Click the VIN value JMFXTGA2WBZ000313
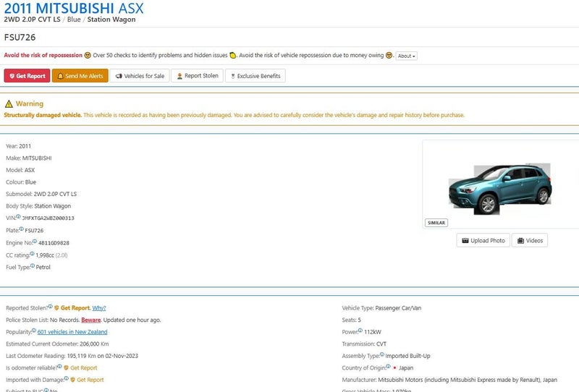Image resolution: width=579 pixels, height=392 pixels. (48, 218)
